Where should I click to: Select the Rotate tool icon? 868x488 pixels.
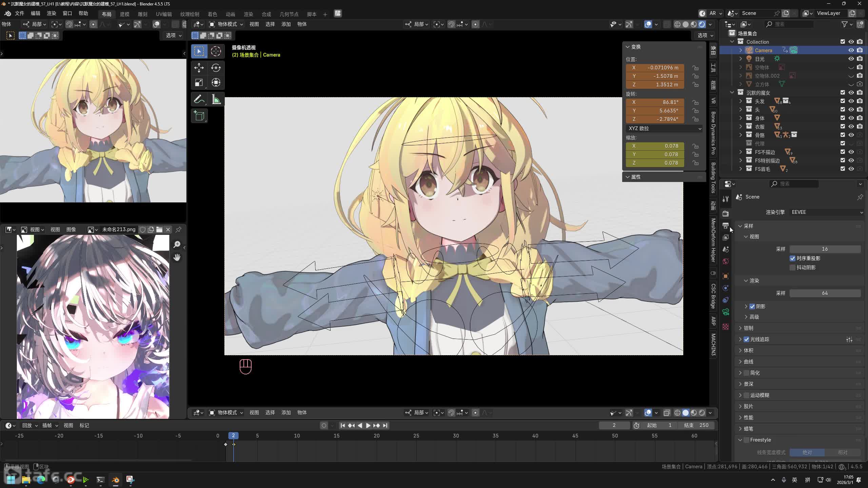pos(216,68)
